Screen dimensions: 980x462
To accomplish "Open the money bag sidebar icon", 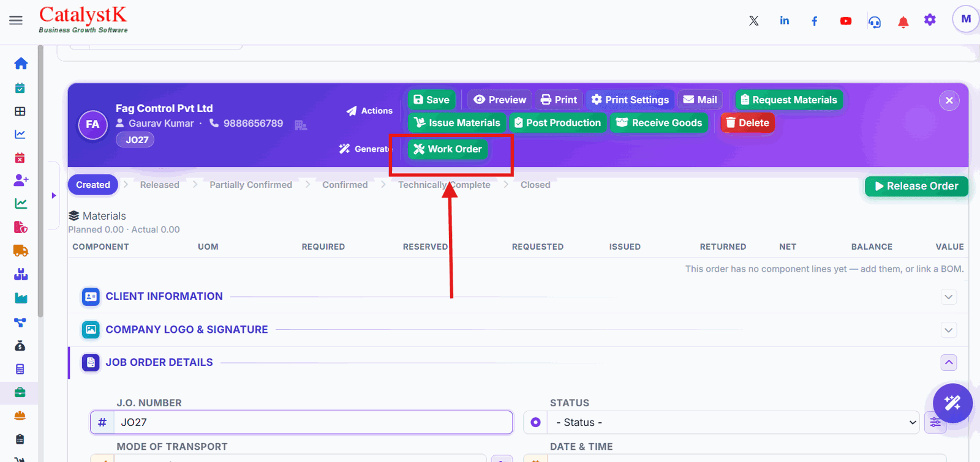I will (x=20, y=346).
